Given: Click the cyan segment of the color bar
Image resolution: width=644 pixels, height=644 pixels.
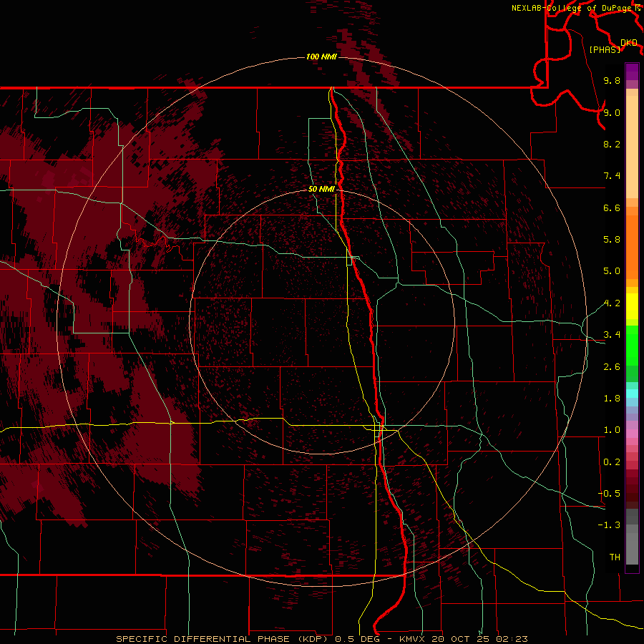Looking at the screenshot, I should point(632,393).
